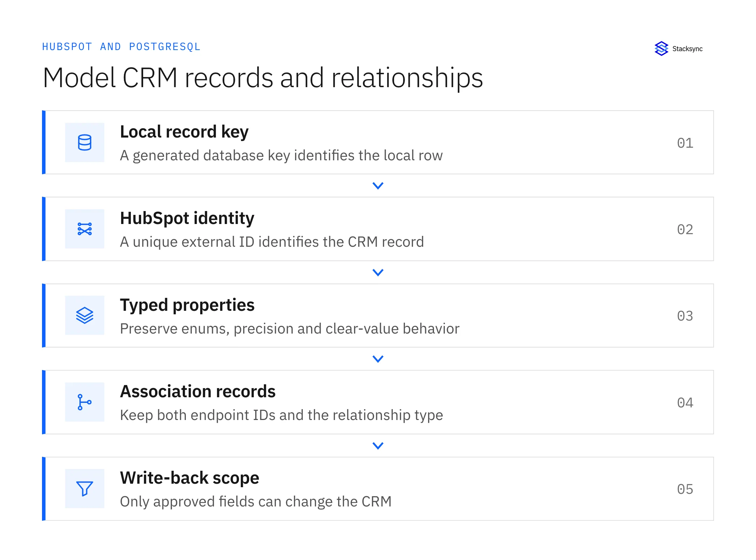The image size is (756, 560).
Task: Click the Stacksync logo icon
Action: (x=661, y=49)
